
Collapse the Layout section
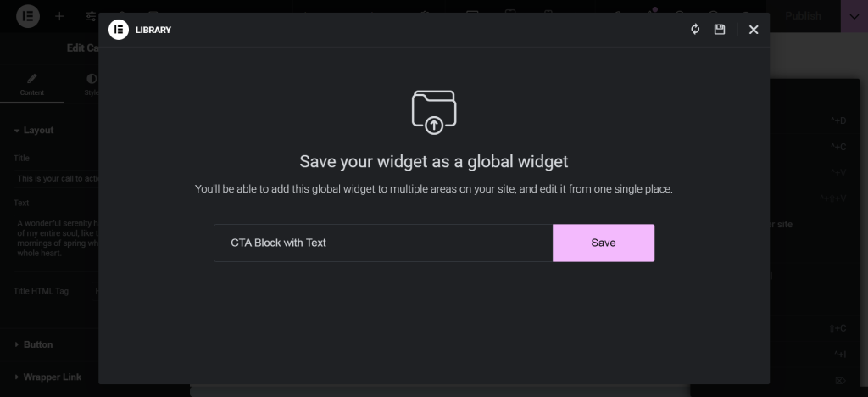click(38, 131)
